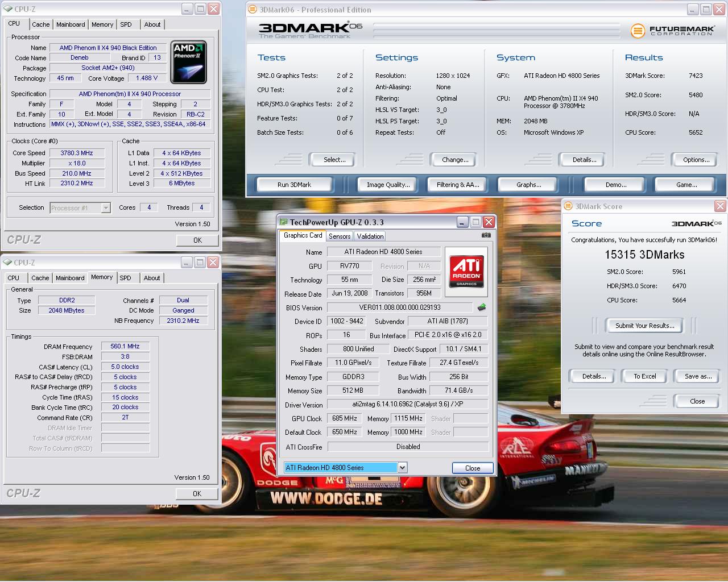Switch to CPU tab in bottom CPU-Z

click(14, 278)
